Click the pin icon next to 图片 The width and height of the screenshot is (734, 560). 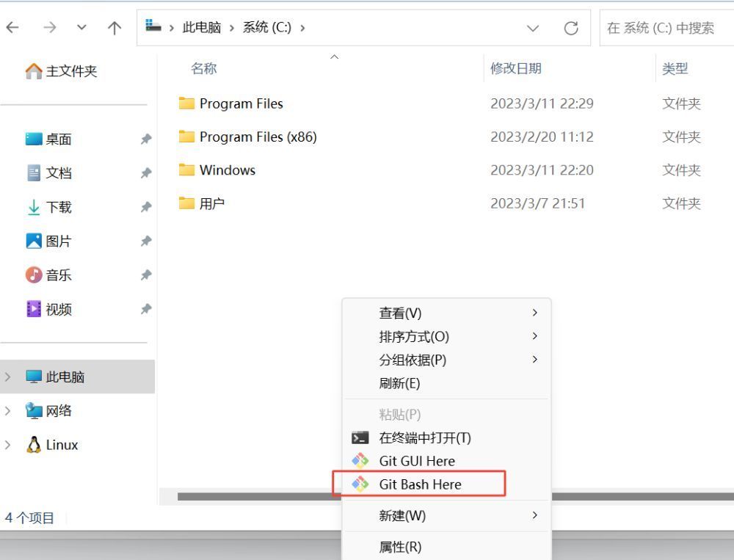(x=146, y=241)
